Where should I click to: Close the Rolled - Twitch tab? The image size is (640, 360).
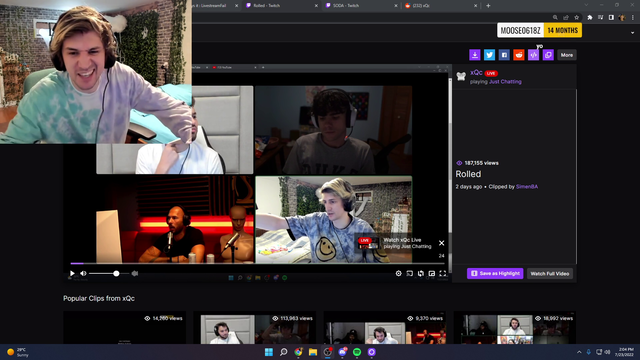pyautogui.click(x=316, y=6)
